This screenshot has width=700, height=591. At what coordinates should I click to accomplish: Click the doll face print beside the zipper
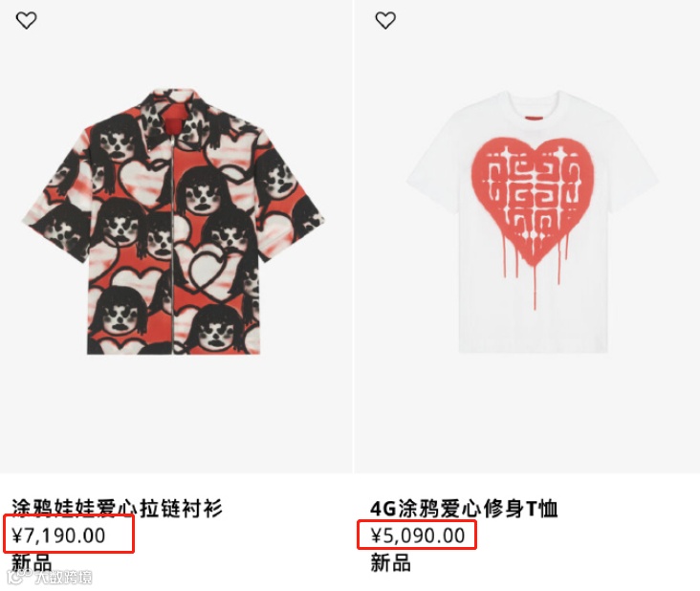coord(201,193)
